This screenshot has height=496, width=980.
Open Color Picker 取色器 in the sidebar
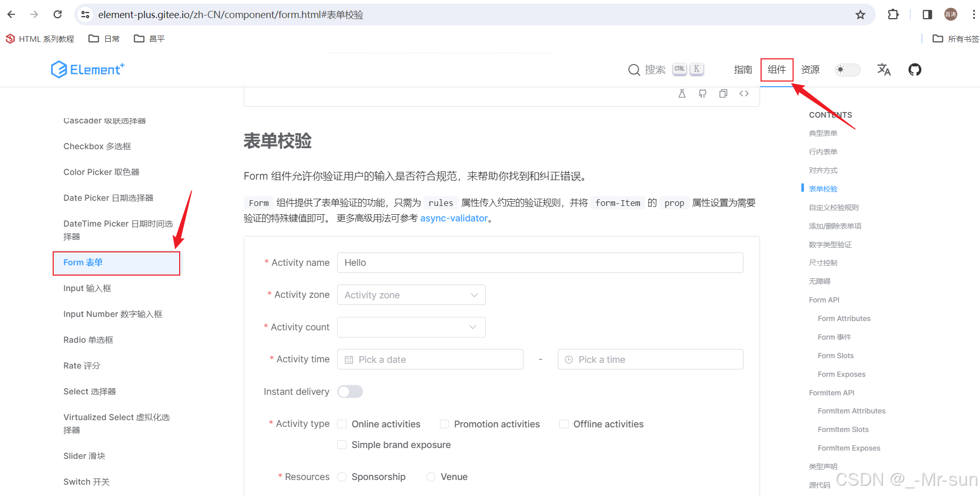click(x=101, y=172)
